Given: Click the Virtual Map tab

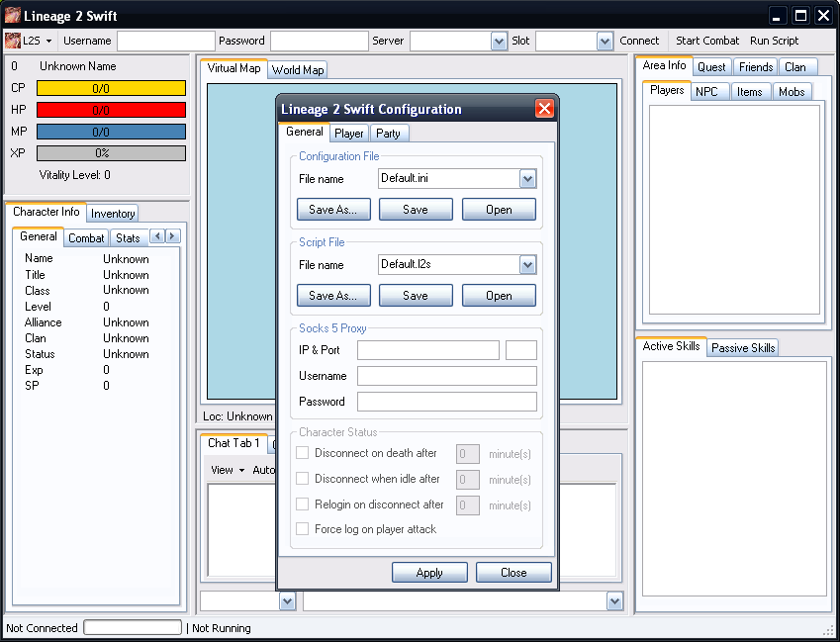Looking at the screenshot, I should tap(233, 68).
